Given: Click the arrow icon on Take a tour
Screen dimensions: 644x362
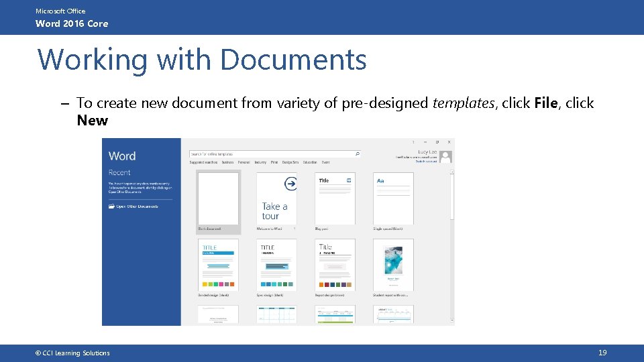Looking at the screenshot, I should tap(290, 184).
